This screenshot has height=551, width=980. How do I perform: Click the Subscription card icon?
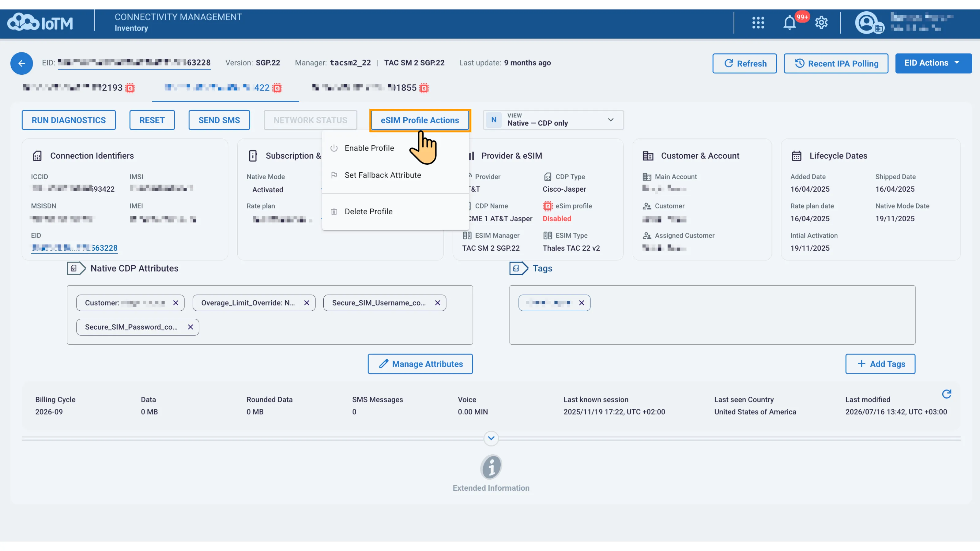click(x=253, y=156)
